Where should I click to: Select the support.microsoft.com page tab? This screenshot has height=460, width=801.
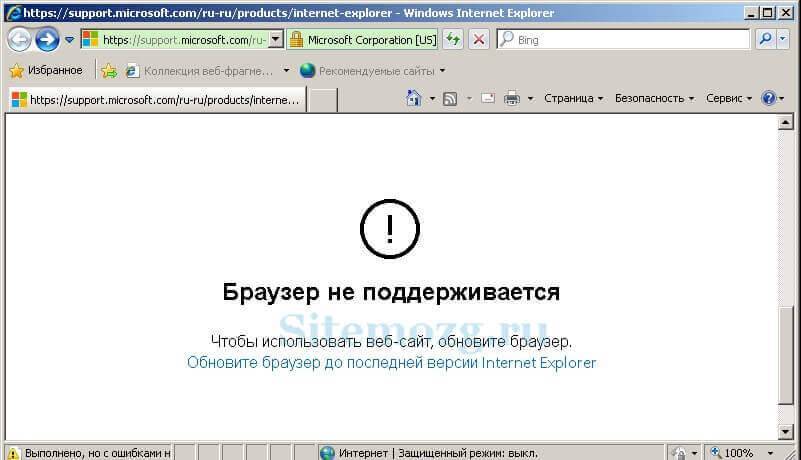point(156,100)
